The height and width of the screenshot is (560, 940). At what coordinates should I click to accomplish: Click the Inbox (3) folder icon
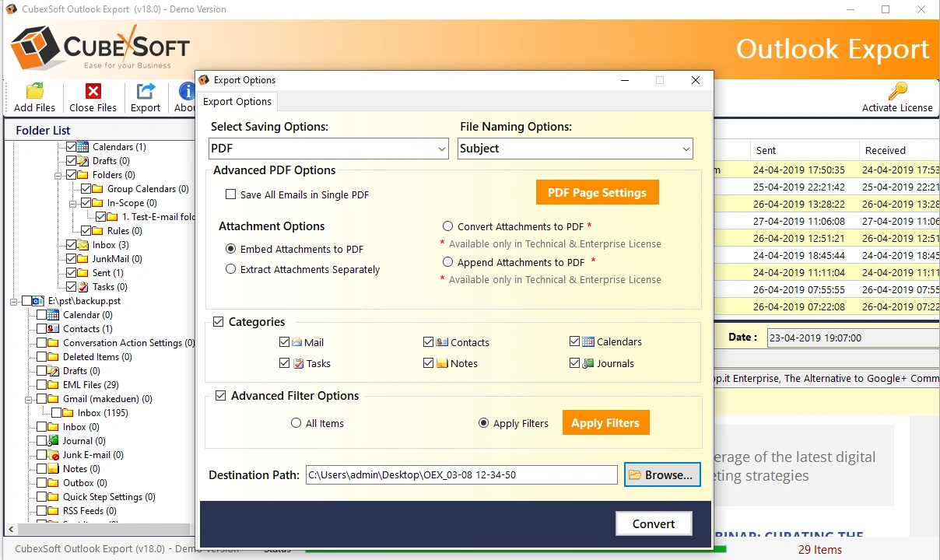[83, 245]
